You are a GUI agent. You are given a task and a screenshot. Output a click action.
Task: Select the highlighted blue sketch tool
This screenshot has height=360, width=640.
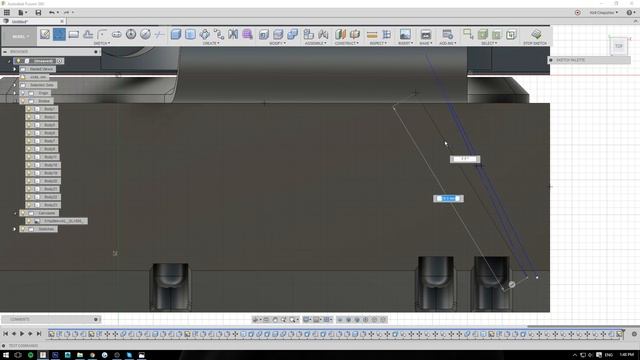[59, 34]
